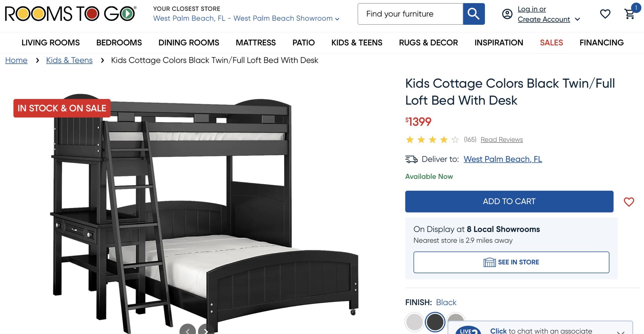Click the ADD TO CART button
The width and height of the screenshot is (644, 334).
(x=509, y=201)
